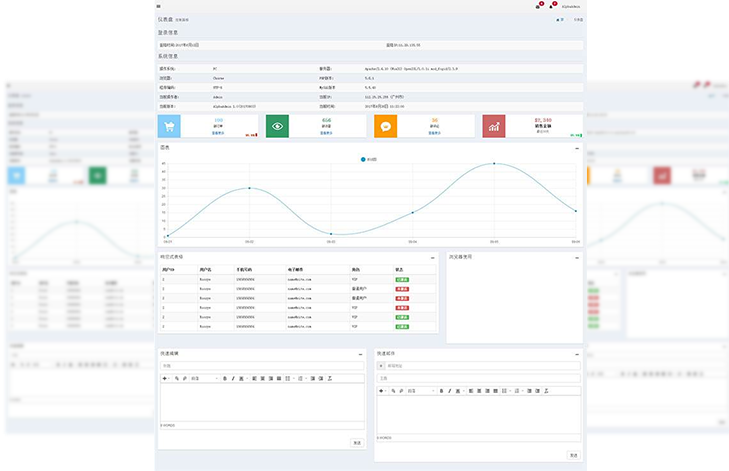
Task: Collapse the browser usage panel
Action: pyautogui.click(x=577, y=257)
